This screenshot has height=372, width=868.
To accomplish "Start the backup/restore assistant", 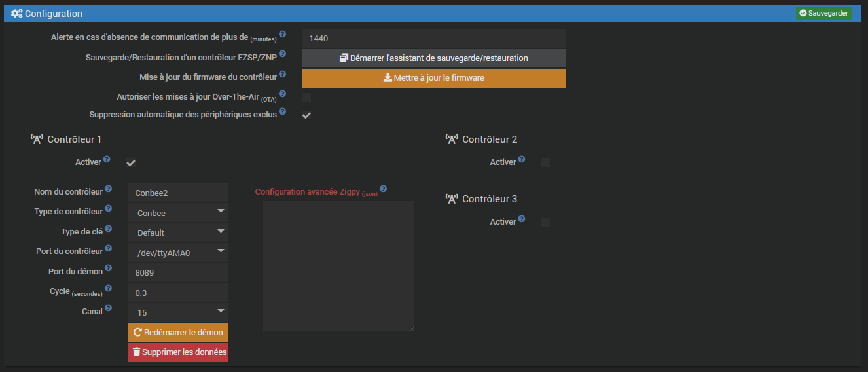I will tap(433, 58).
